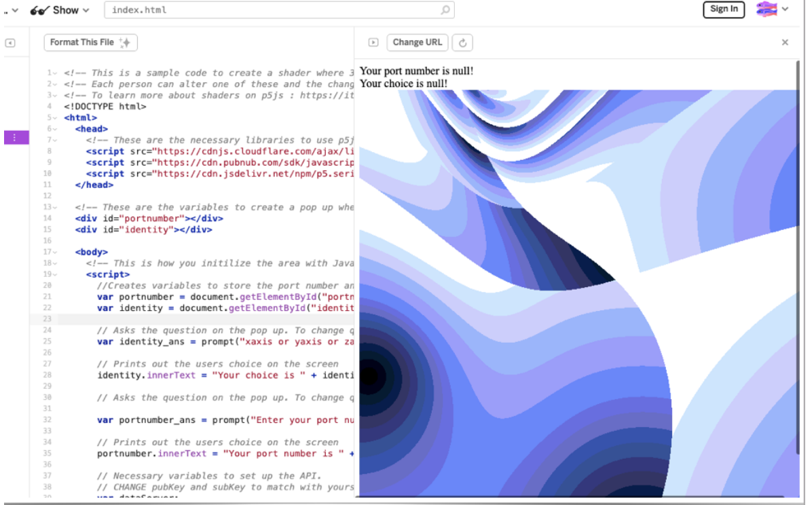
Task: Click "Your choice is null!" text in preview
Action: point(403,83)
